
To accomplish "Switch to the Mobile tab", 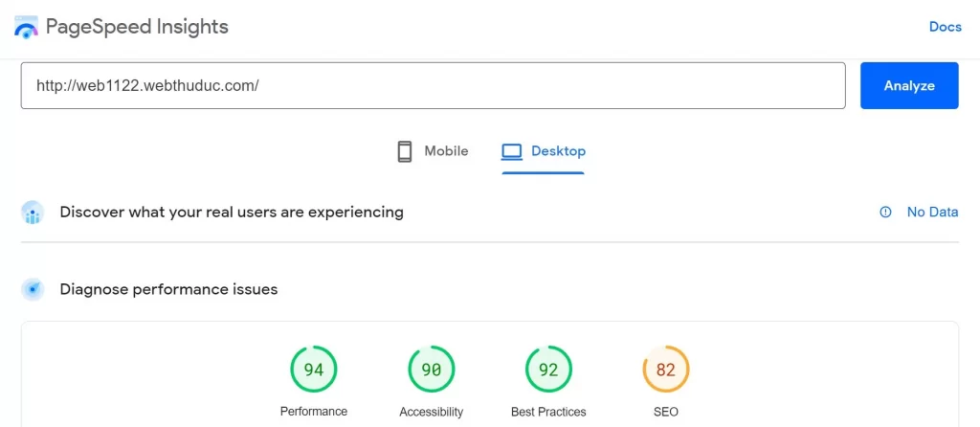I will tap(433, 151).
